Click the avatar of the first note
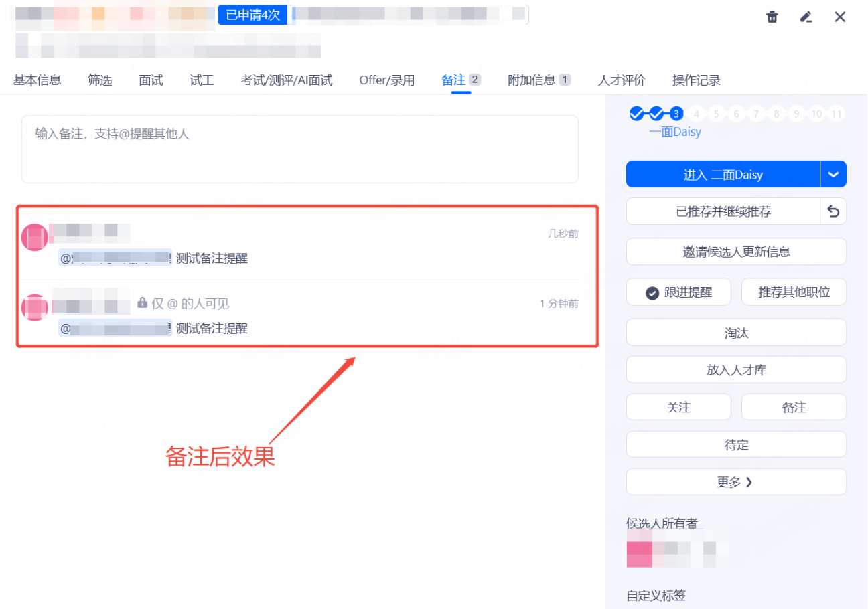 [x=35, y=237]
